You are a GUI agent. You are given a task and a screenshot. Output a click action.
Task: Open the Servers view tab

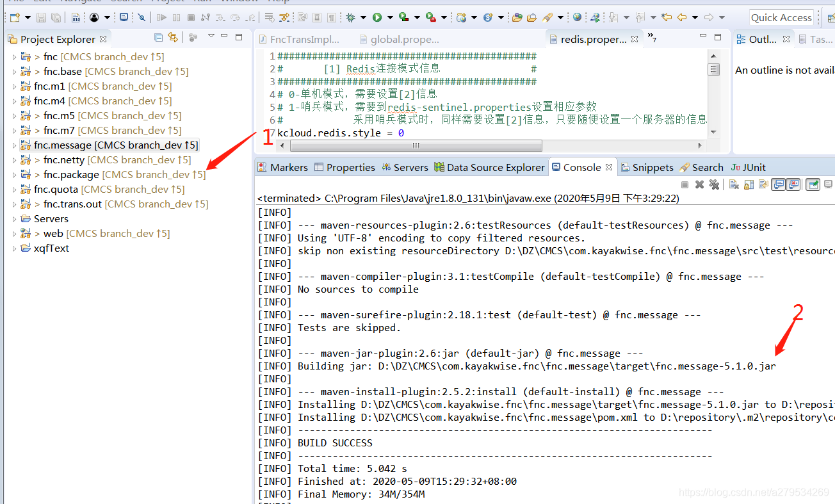pyautogui.click(x=405, y=167)
